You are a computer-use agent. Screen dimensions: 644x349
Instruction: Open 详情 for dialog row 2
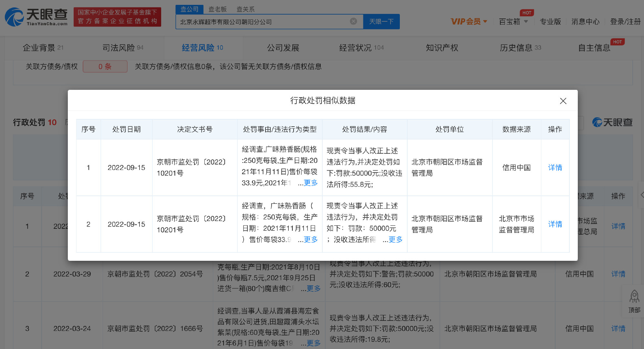point(555,224)
